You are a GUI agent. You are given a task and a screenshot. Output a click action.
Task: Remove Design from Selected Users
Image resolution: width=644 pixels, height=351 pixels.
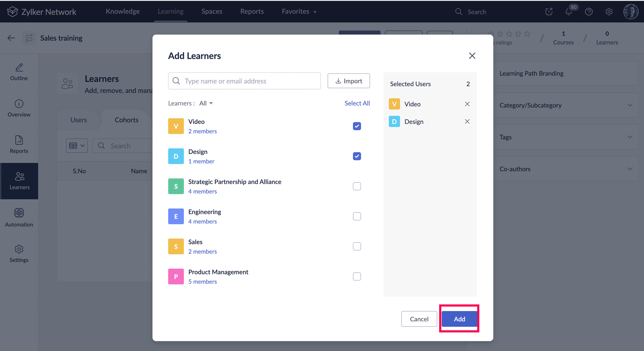tap(467, 121)
